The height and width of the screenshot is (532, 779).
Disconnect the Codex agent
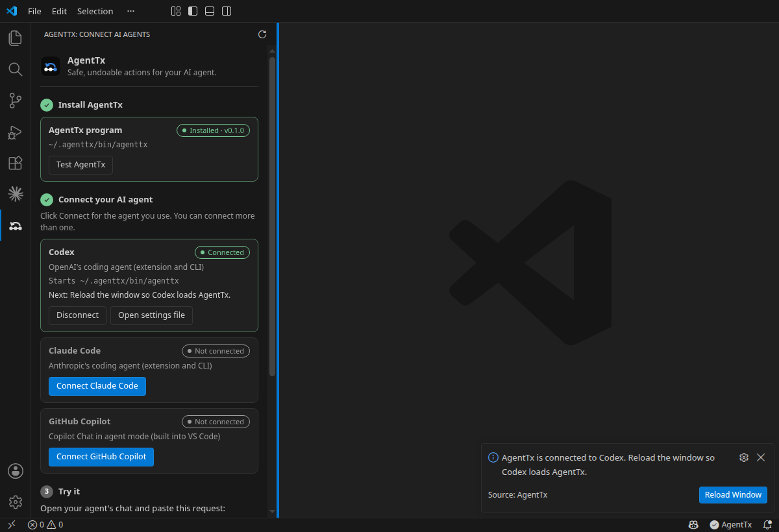(x=77, y=315)
